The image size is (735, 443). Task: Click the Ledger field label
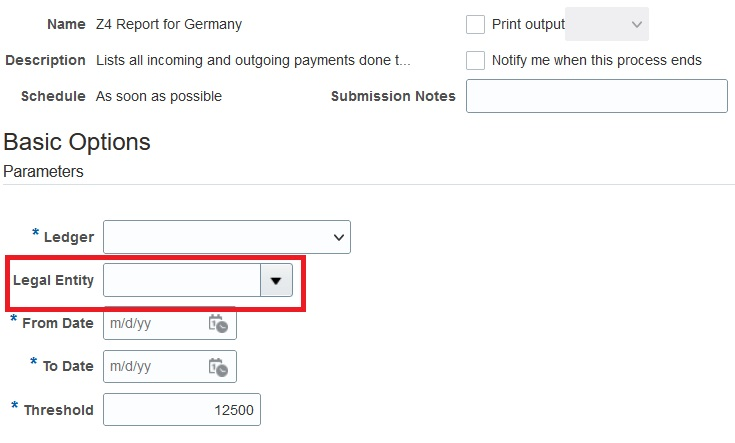(69, 237)
